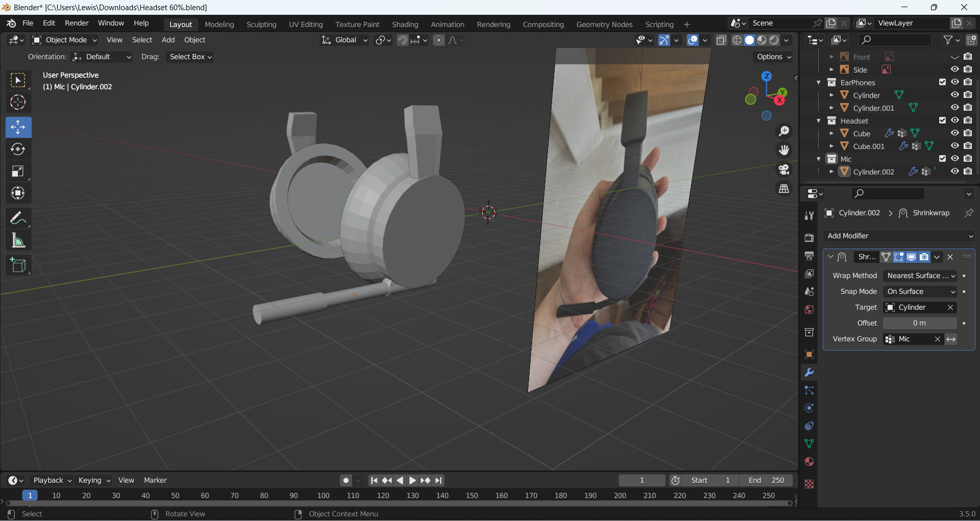The width and height of the screenshot is (980, 521).
Task: Select the Measure tool
Action: coord(18,240)
